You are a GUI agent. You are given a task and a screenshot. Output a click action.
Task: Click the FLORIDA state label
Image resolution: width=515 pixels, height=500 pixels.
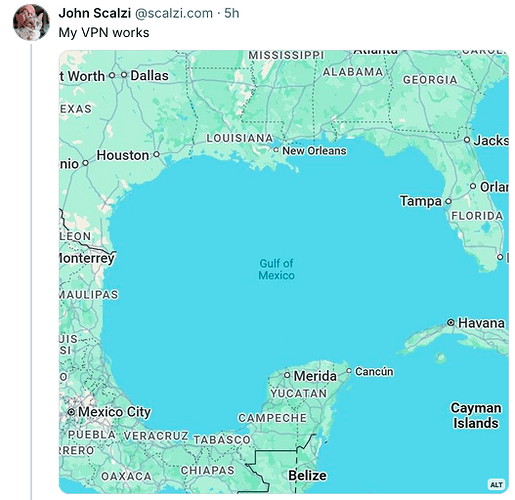coord(477,216)
